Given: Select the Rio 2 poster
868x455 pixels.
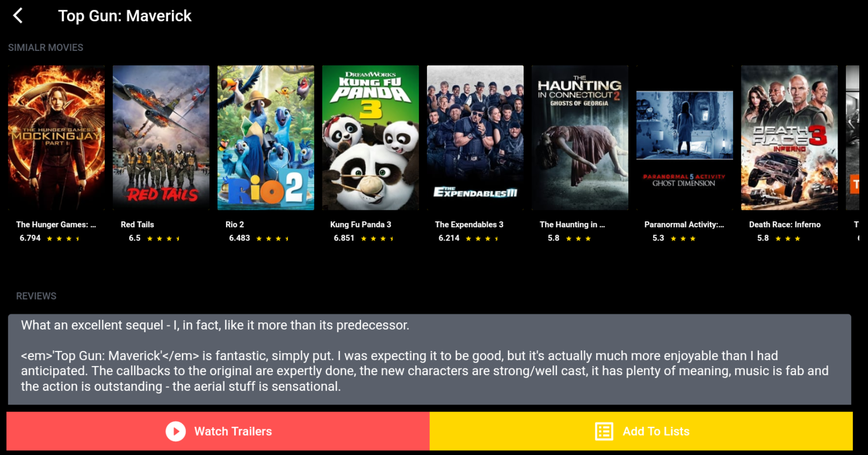Looking at the screenshot, I should tap(266, 138).
